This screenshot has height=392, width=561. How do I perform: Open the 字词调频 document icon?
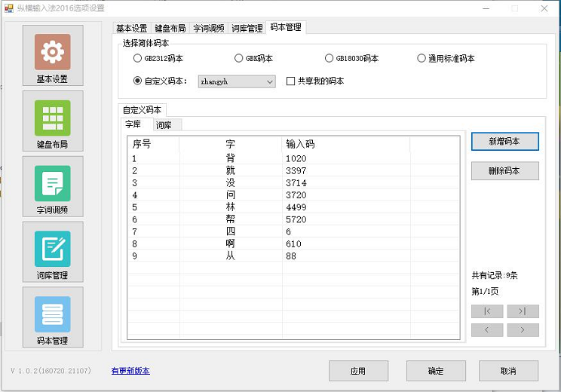coord(52,183)
